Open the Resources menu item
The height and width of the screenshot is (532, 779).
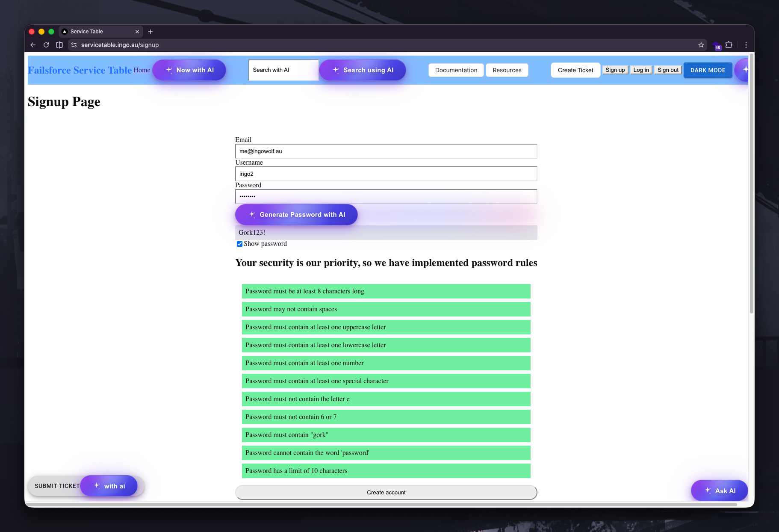tap(507, 70)
